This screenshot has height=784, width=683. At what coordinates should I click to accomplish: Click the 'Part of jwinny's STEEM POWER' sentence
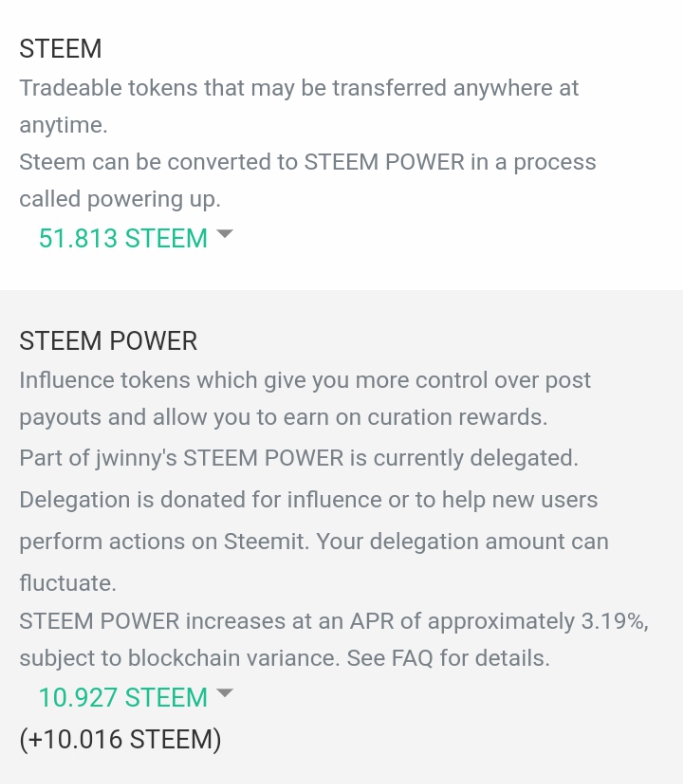299,458
